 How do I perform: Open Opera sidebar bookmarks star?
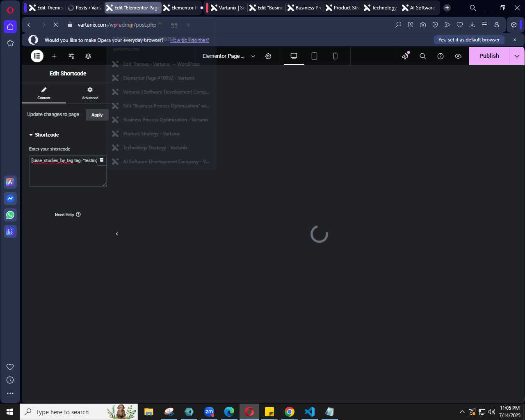(10, 43)
